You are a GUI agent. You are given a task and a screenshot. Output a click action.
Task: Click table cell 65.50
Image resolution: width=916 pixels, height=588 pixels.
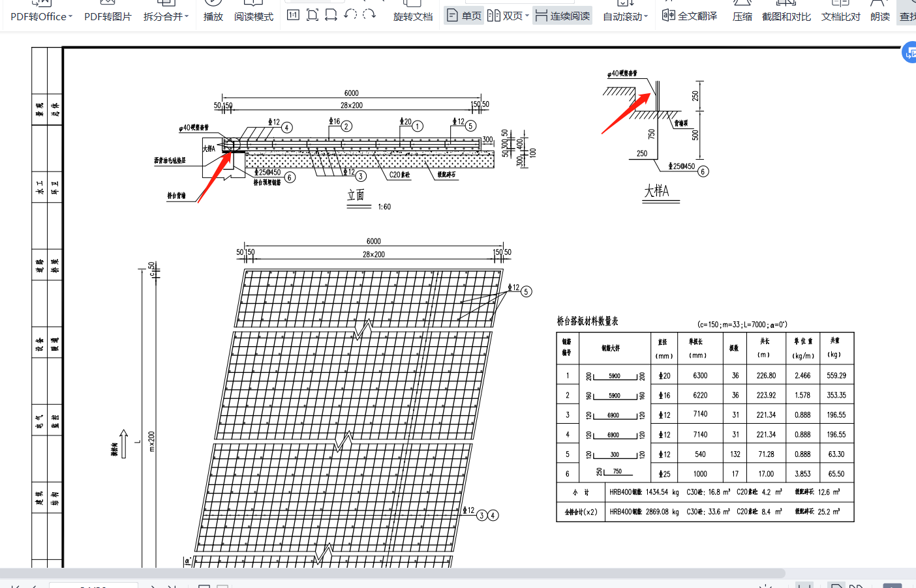point(836,474)
